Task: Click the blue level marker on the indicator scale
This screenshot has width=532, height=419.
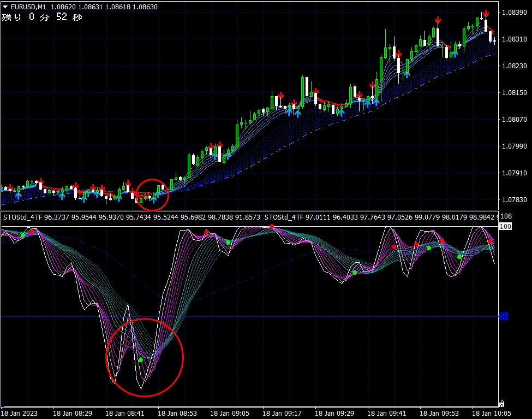Action: (504, 316)
